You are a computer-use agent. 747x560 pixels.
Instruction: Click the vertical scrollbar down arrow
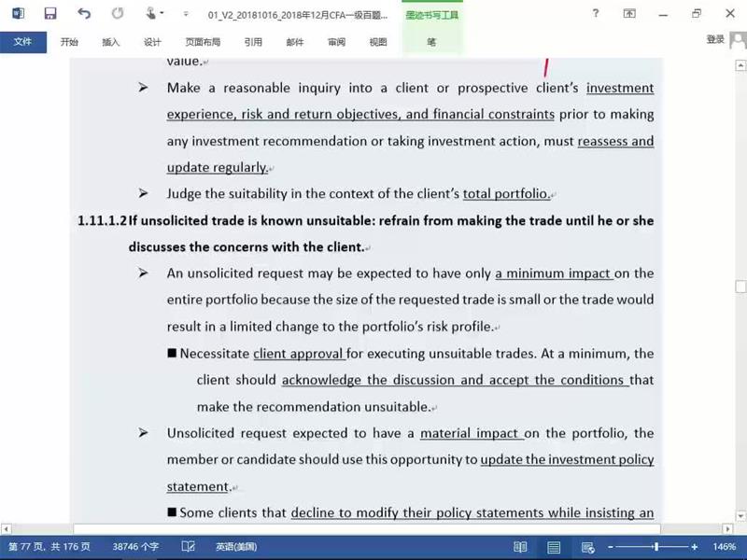tap(740, 516)
